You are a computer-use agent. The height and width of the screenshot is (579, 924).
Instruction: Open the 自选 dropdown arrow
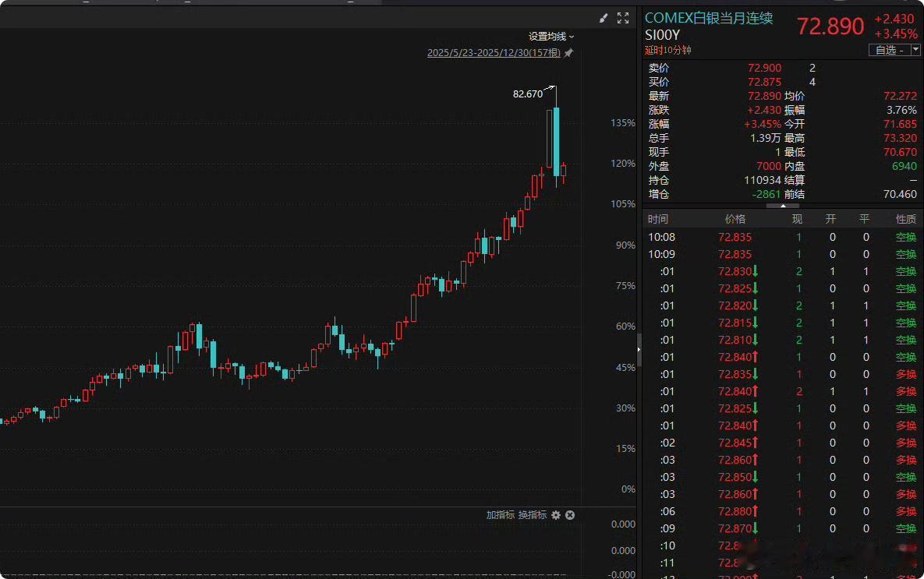tap(915, 50)
